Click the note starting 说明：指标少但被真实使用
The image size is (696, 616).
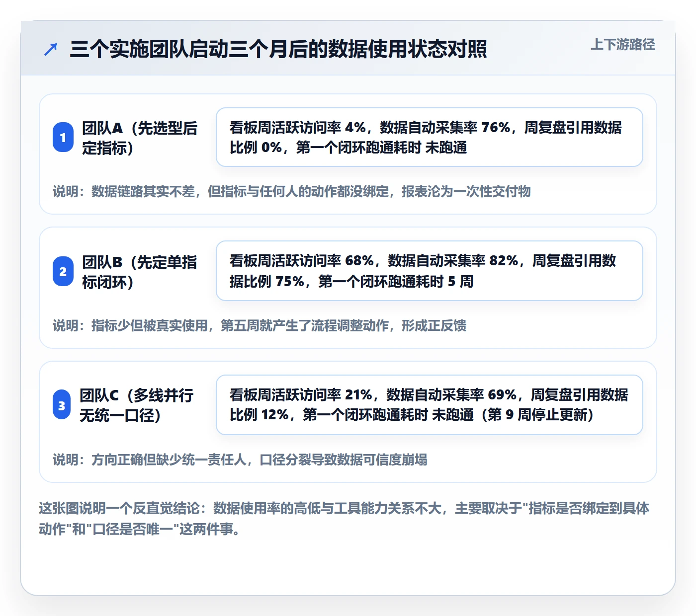(260, 325)
